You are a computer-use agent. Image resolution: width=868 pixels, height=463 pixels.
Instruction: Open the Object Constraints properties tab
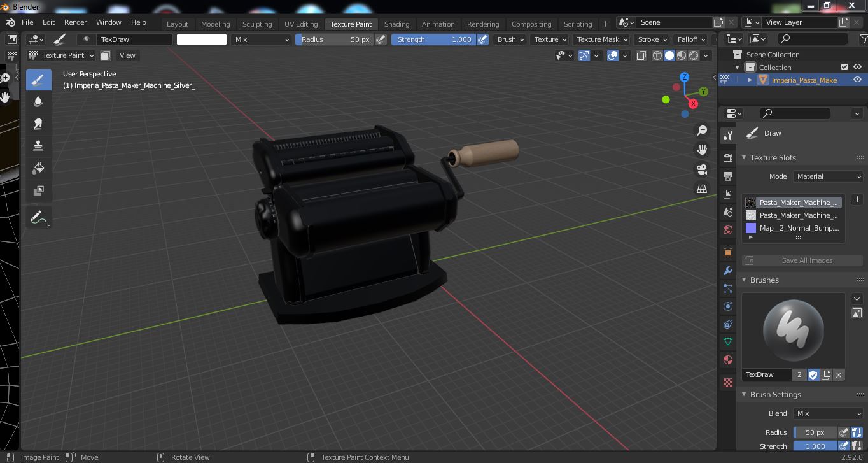pyautogui.click(x=728, y=324)
